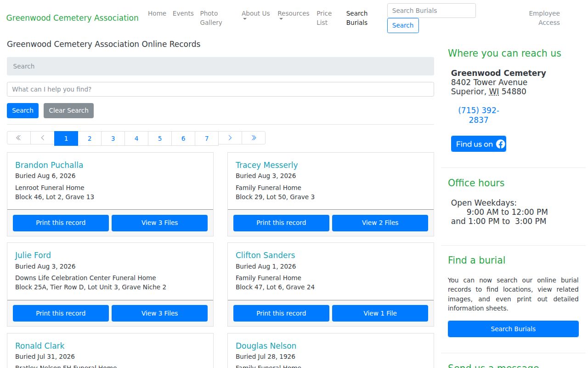The image size is (588, 368).
Task: Go to page 7 of results
Action: (x=207, y=138)
